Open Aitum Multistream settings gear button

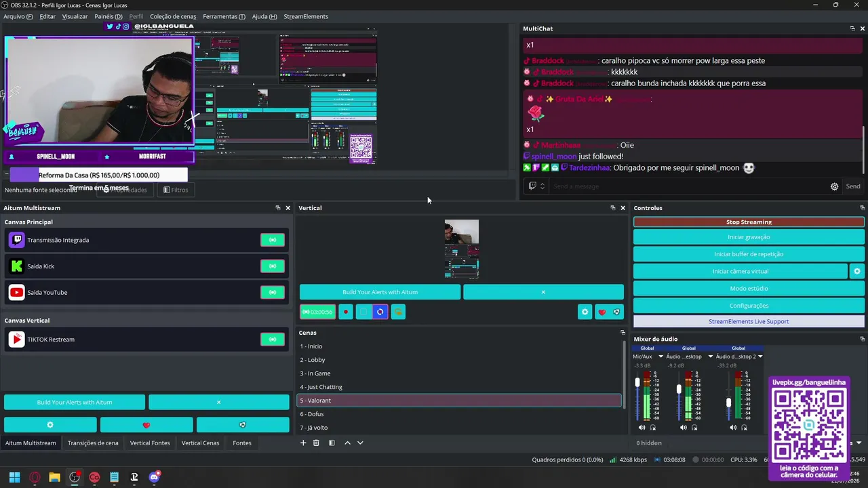click(50, 425)
